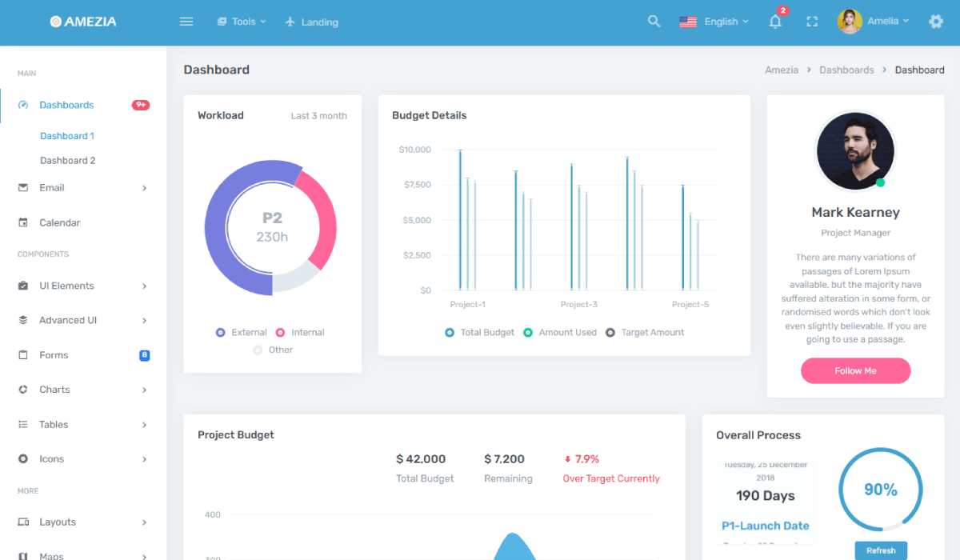
Task: Toggle Internal series in Workload legend
Action: [x=300, y=332]
